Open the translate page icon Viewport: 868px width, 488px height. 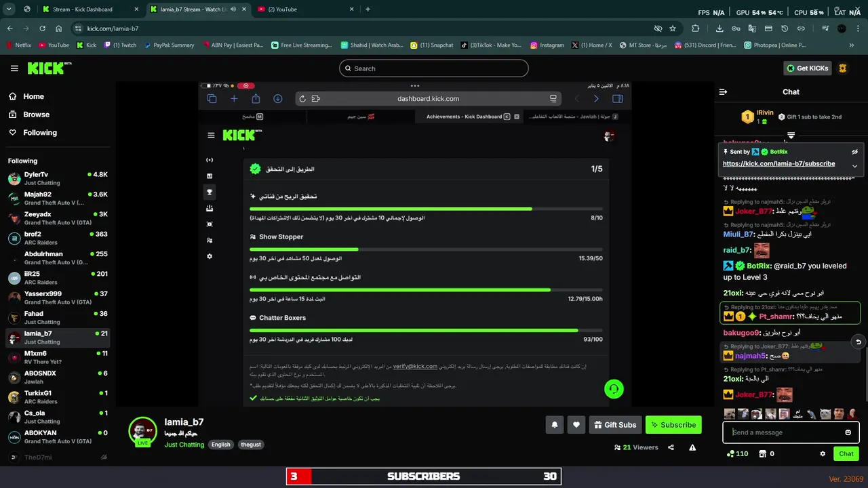pyautogui.click(x=752, y=28)
